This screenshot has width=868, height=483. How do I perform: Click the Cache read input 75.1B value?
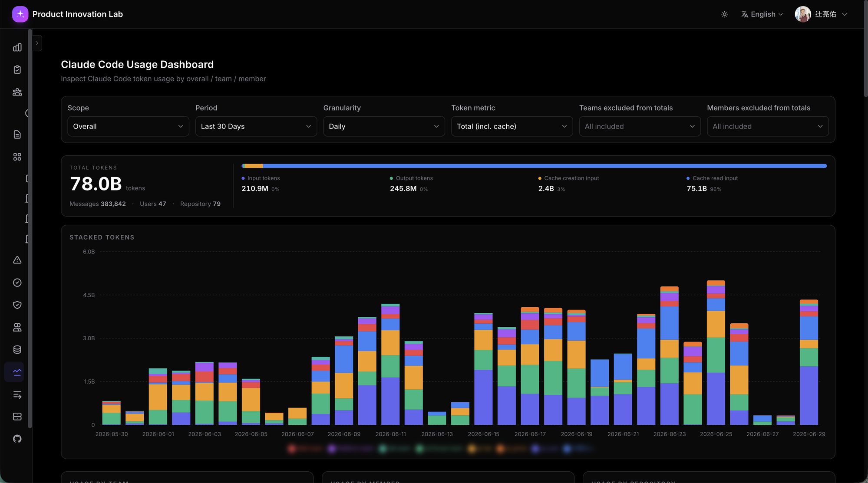(697, 189)
